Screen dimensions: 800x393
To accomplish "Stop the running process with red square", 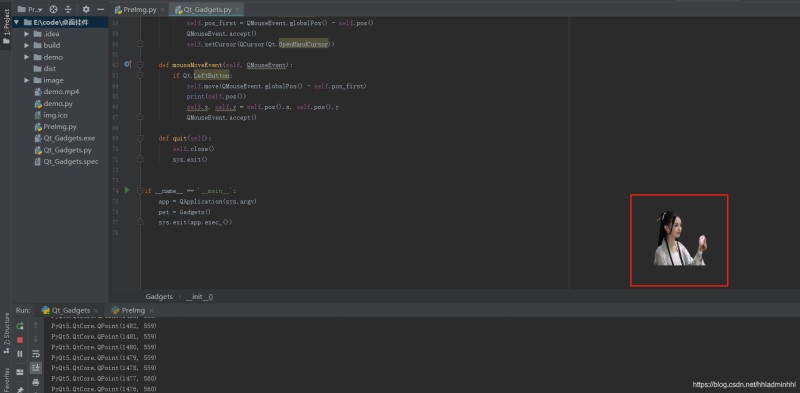I will point(20,340).
